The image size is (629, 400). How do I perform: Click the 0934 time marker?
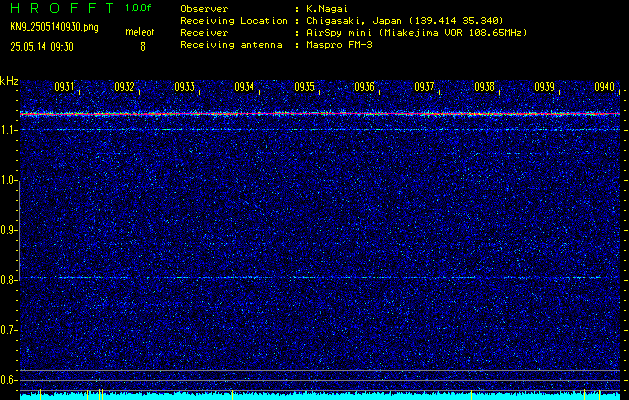click(x=244, y=87)
